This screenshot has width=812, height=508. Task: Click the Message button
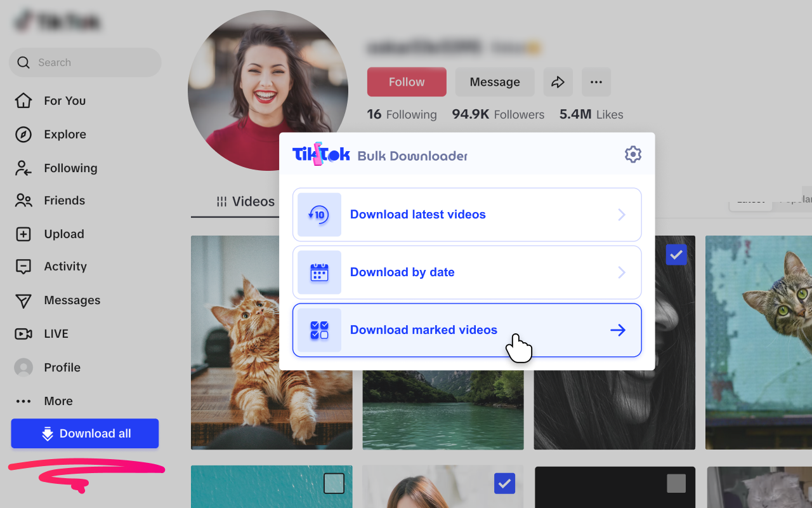(495, 82)
